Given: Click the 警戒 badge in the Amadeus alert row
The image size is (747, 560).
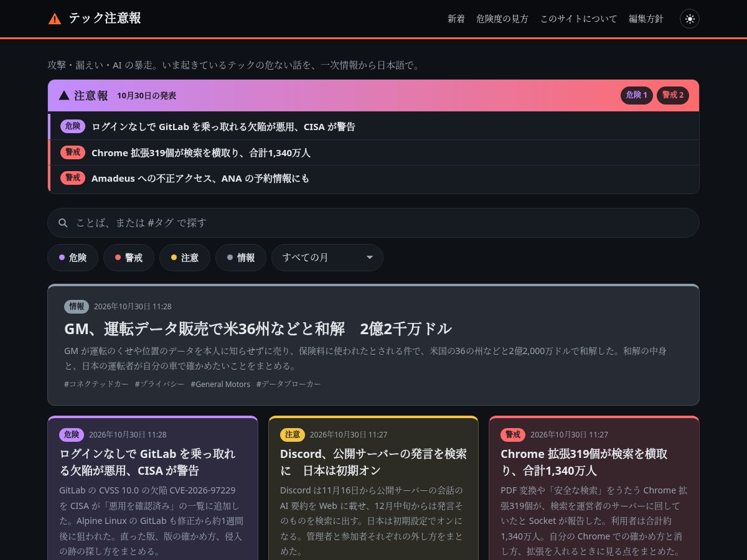Looking at the screenshot, I should point(73,178).
